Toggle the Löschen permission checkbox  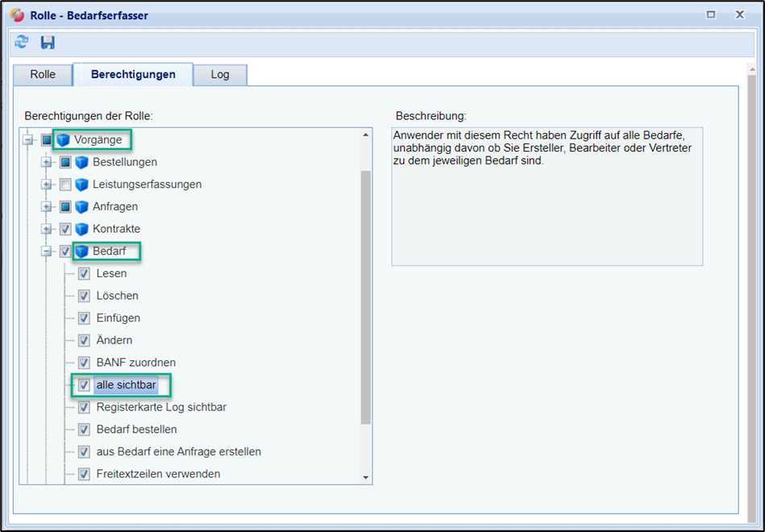(x=84, y=296)
